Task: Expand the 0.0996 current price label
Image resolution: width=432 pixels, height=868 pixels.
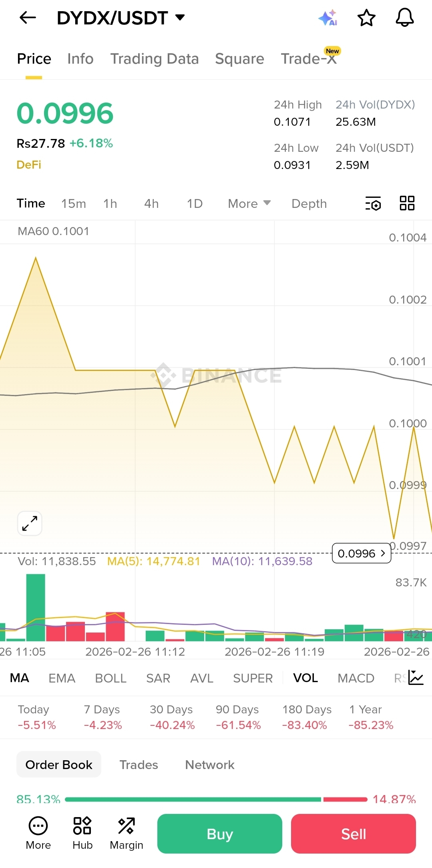Action: [x=362, y=553]
